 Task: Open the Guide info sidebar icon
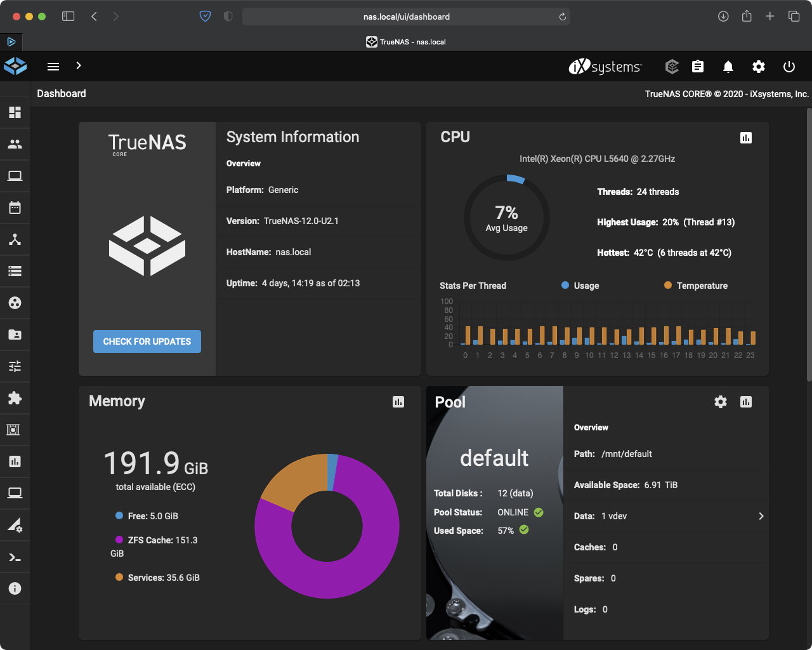coord(15,588)
